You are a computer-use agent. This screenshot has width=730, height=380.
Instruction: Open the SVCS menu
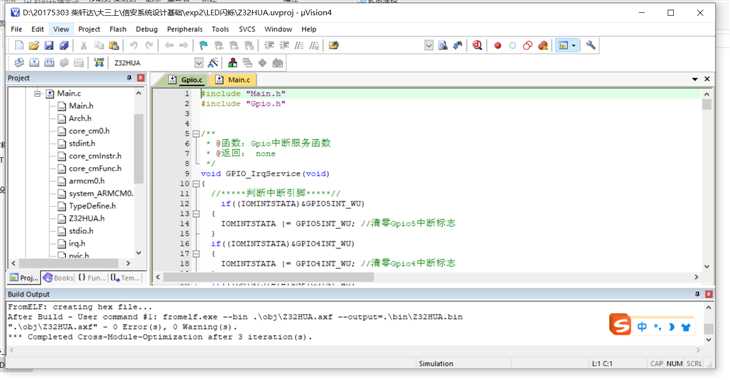coord(247,29)
